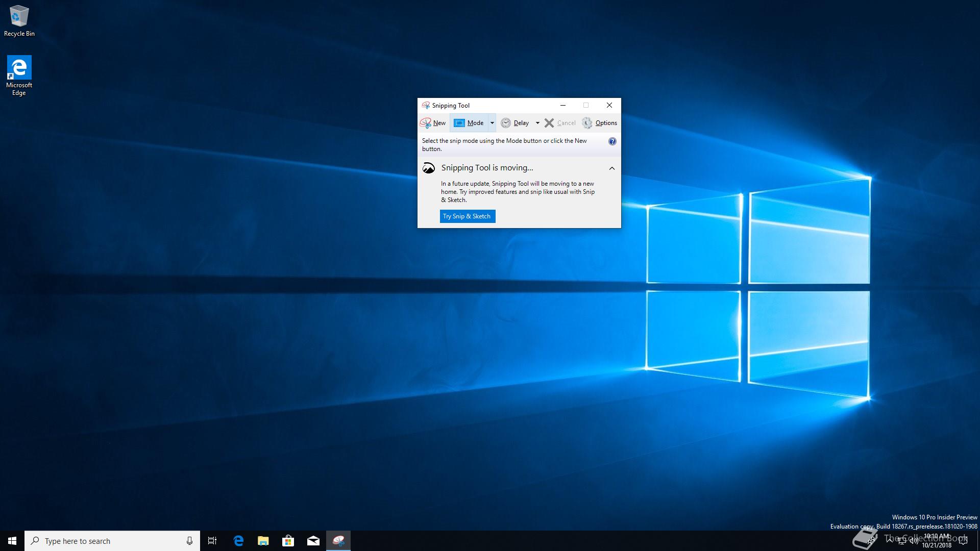Click the Cancel X button
Image resolution: width=980 pixels, height=551 pixels.
[x=560, y=123]
